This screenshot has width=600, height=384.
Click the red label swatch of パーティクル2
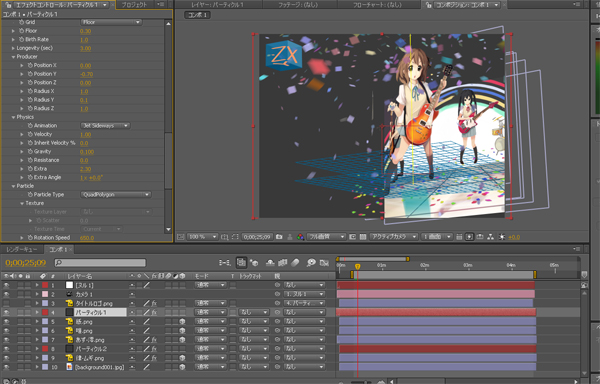(45, 349)
